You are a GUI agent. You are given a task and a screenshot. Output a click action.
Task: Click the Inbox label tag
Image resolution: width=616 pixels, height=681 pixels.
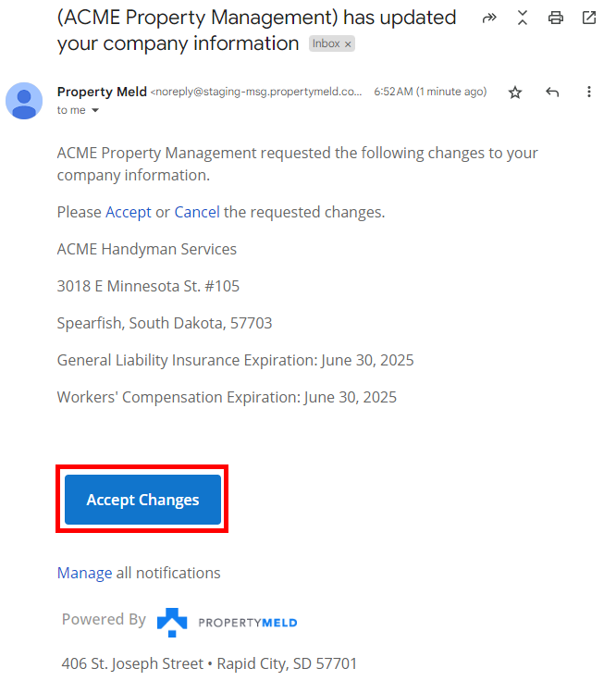pyautogui.click(x=326, y=44)
